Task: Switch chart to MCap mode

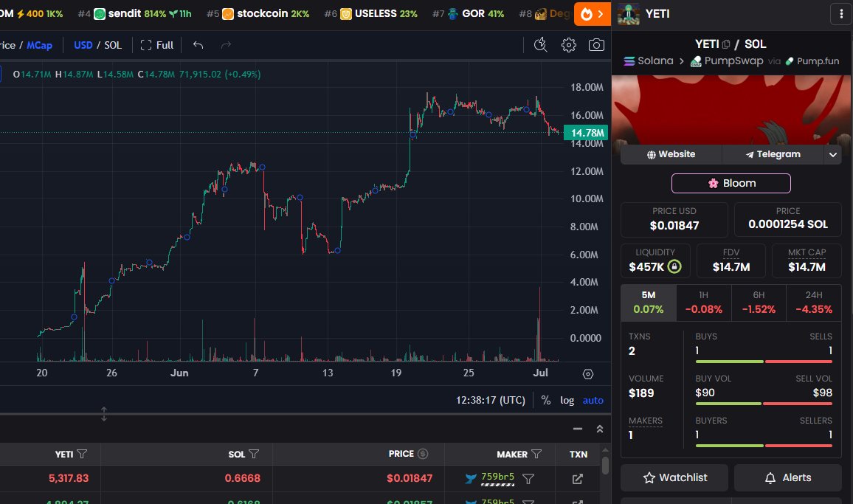Action: click(39, 45)
